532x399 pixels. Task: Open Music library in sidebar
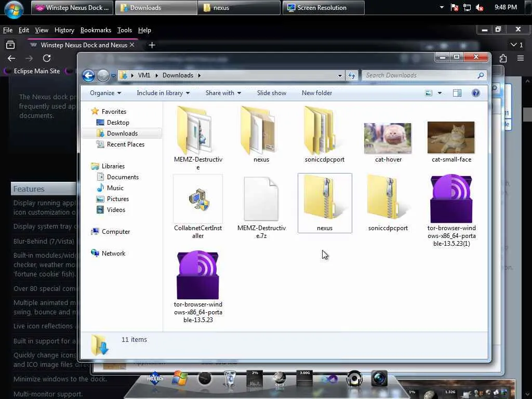tap(115, 188)
